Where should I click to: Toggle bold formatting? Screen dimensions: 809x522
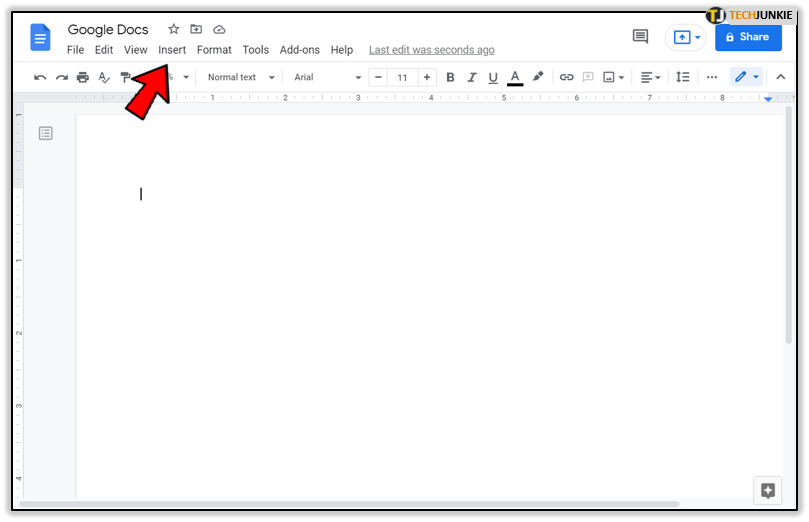(x=450, y=77)
